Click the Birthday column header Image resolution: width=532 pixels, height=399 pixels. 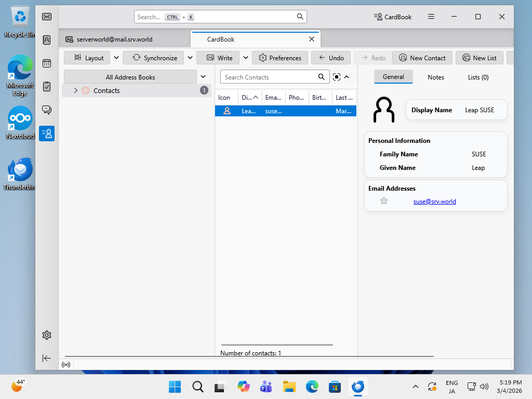point(320,97)
